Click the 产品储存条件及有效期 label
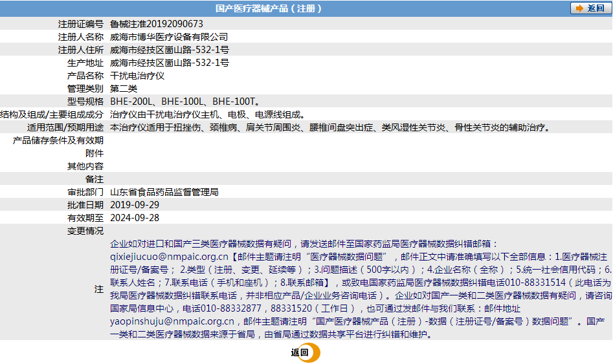This screenshot has height=364, width=613. (x=58, y=140)
